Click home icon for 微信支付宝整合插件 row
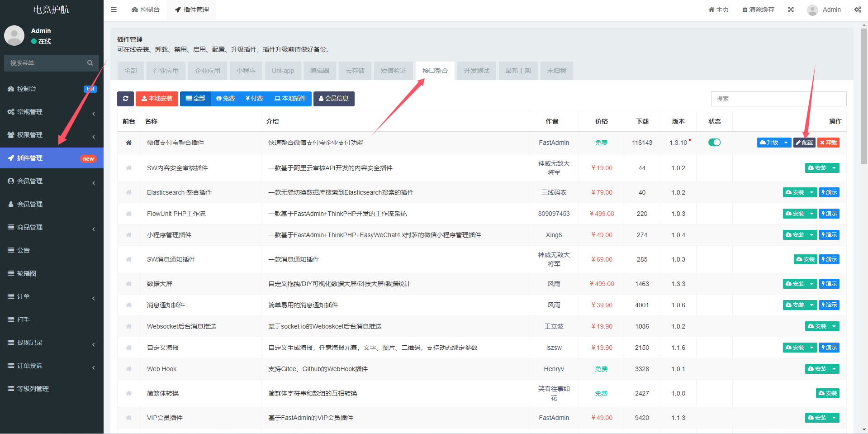 coord(129,143)
